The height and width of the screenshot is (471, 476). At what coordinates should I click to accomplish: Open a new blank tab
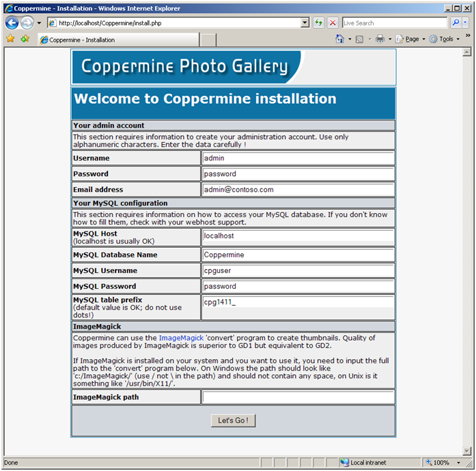(x=208, y=40)
